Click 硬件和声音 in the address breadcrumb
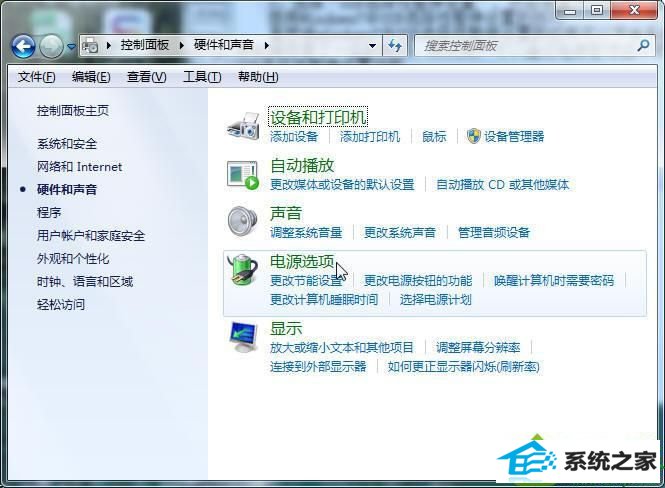Image resolution: width=665 pixels, height=488 pixels. click(224, 45)
